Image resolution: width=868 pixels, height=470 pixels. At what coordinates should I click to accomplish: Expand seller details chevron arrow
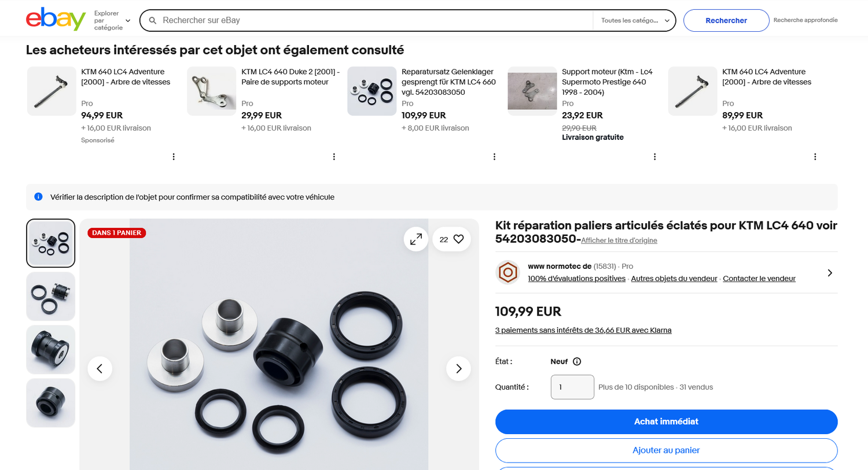830,273
